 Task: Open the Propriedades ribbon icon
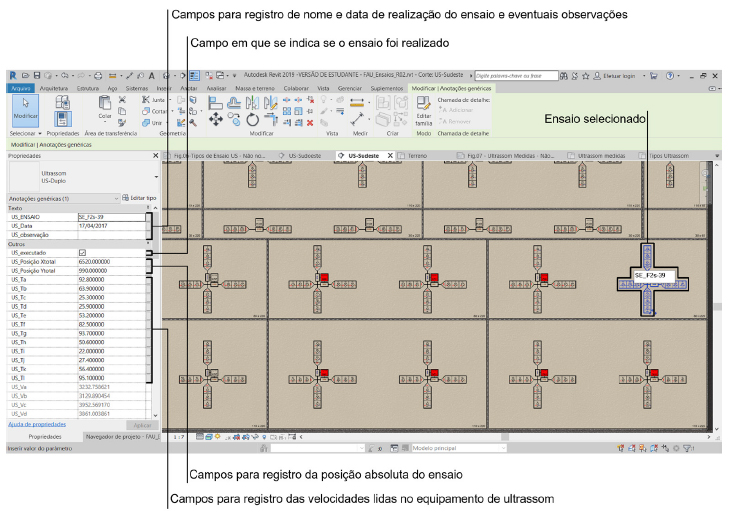pyautogui.click(x=62, y=108)
